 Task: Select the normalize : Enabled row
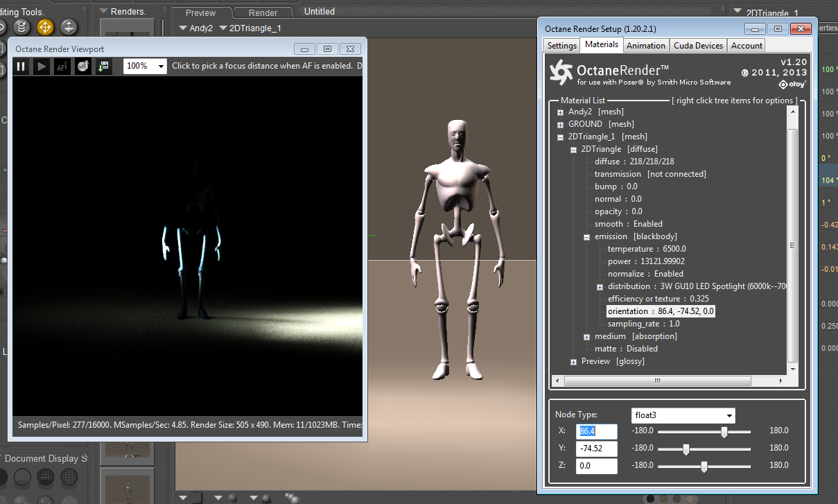[645, 274]
